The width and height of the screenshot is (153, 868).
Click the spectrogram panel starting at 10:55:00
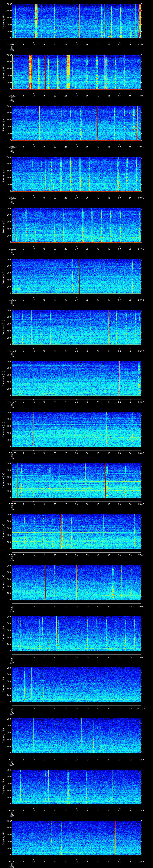[76, 481]
